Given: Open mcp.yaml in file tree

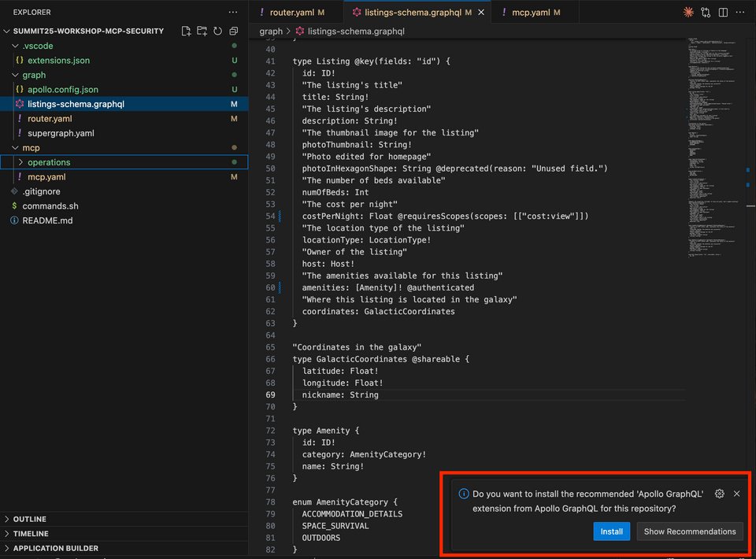Looking at the screenshot, I should coord(124,177).
